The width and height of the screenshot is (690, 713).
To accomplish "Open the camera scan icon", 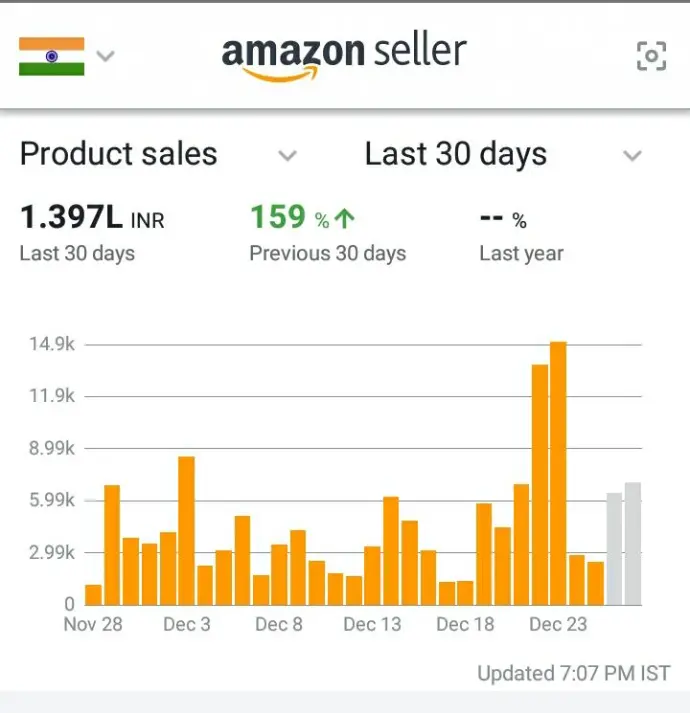I will click(651, 56).
